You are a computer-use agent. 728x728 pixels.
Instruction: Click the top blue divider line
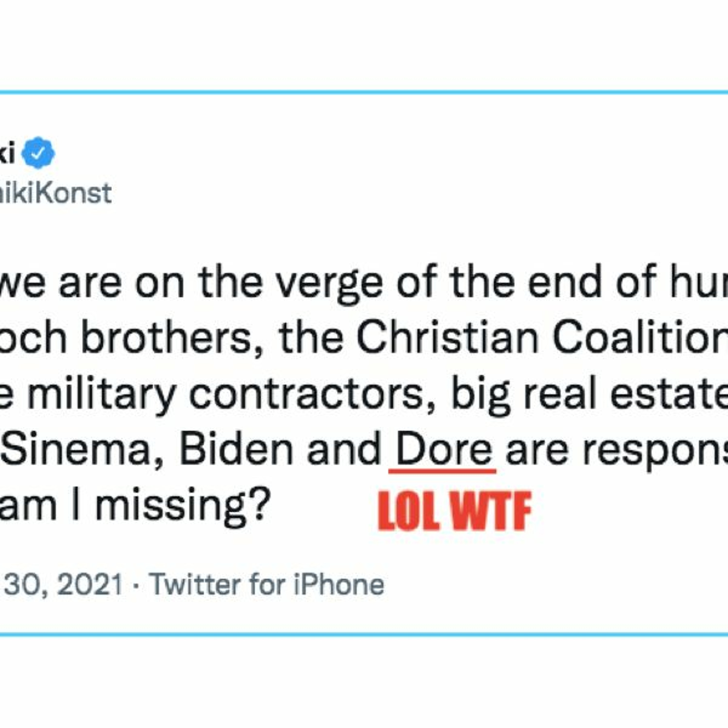tap(364, 92)
